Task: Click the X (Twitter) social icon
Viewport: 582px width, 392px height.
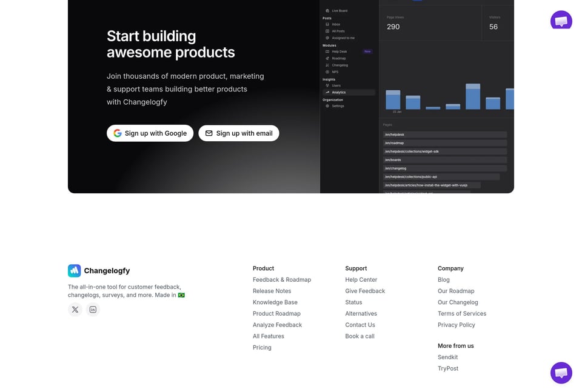Action: (75, 309)
